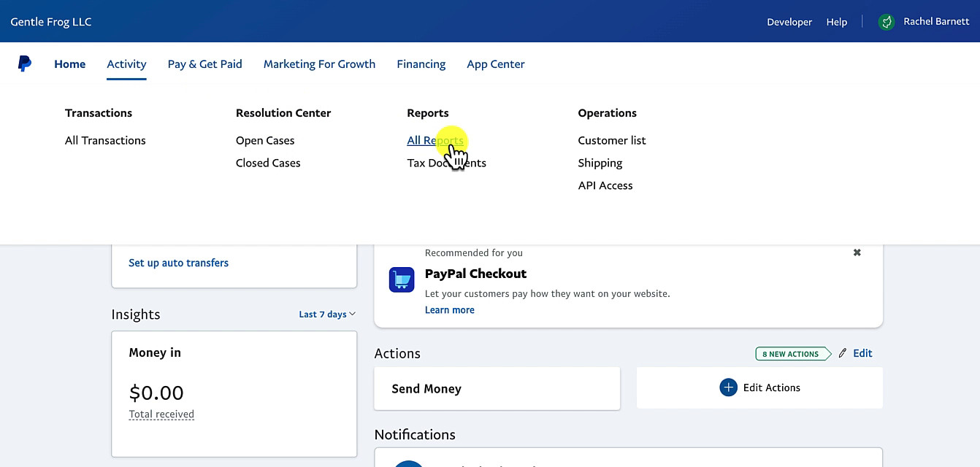Click the Notifications heading
The height and width of the screenshot is (467, 980).
click(x=415, y=434)
